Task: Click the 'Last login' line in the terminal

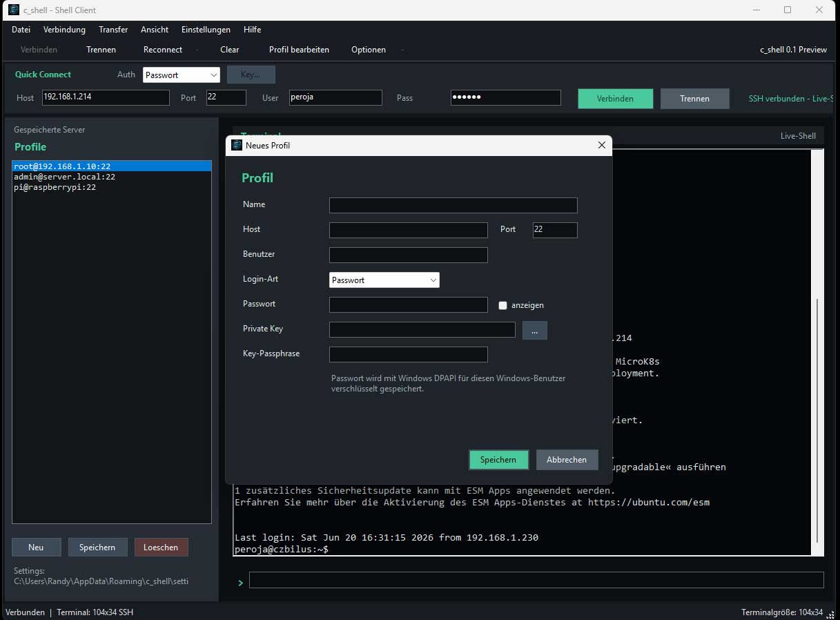Action: [387, 537]
